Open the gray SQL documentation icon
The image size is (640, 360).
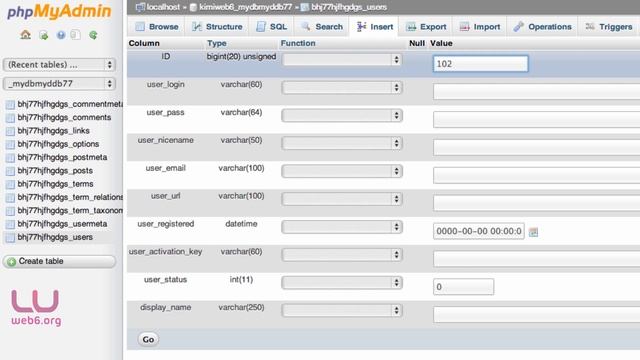pos(76,35)
